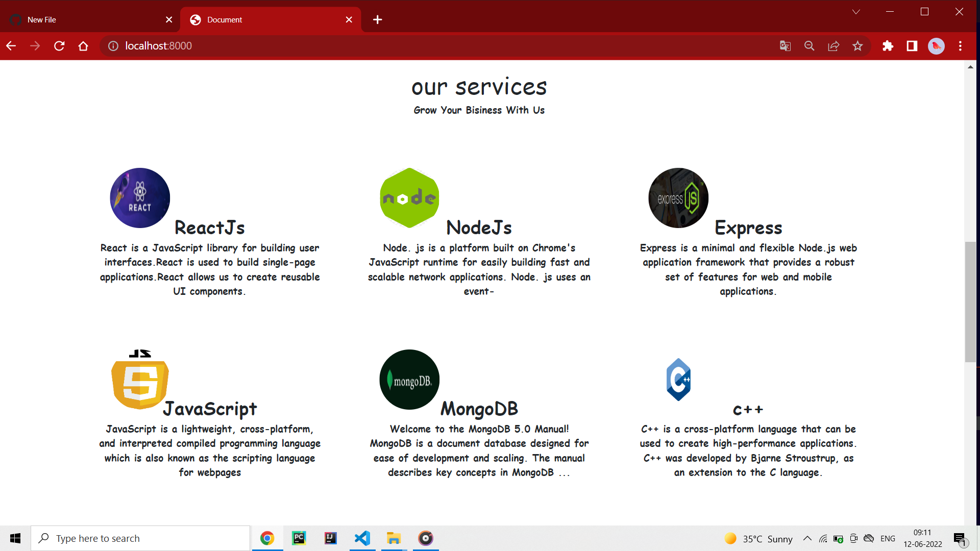Viewport: 980px width, 551px height.
Task: Close the New File tab
Action: [x=169, y=19]
